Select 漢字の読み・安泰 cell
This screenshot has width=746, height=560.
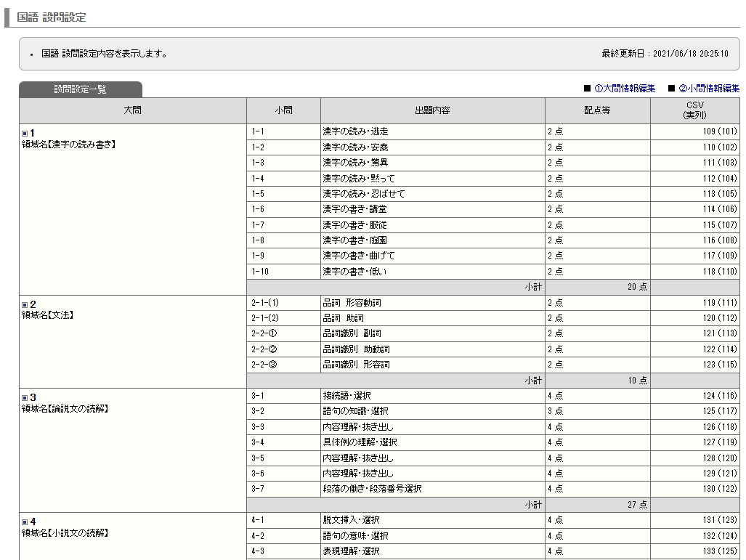coord(432,147)
